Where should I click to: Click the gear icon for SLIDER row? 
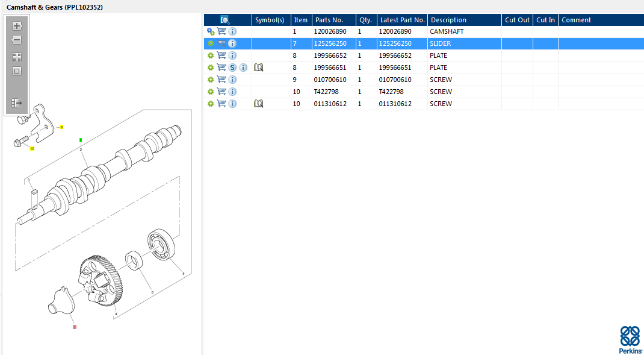[211, 43]
